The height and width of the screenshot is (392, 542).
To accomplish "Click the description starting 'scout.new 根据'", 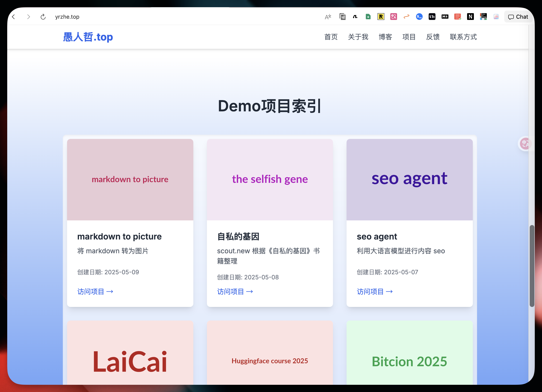I will [268, 256].
